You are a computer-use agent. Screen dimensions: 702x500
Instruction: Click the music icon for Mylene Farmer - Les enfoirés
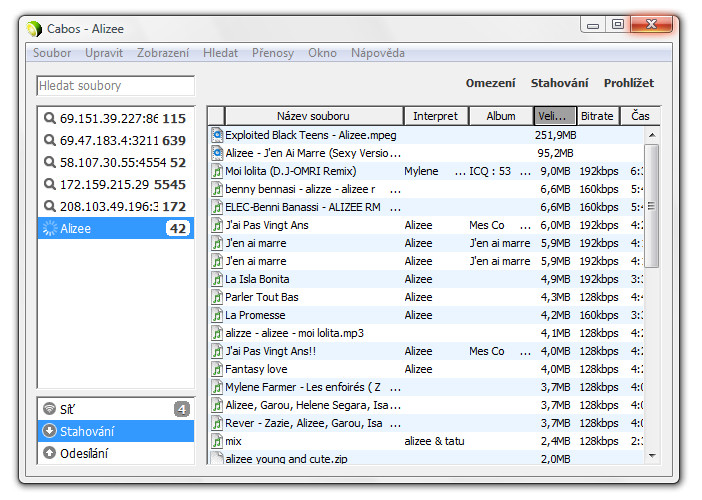click(x=217, y=387)
